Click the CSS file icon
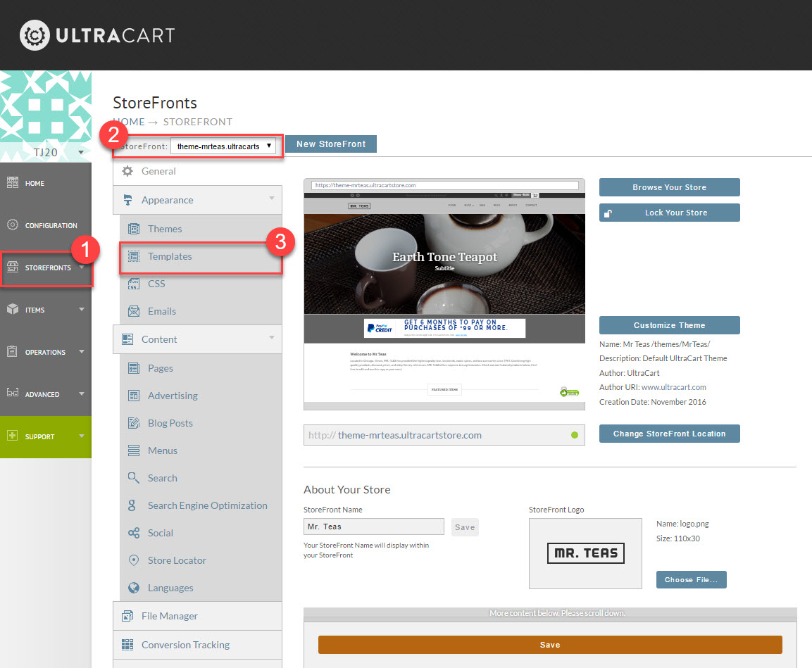812x668 pixels. 134,284
